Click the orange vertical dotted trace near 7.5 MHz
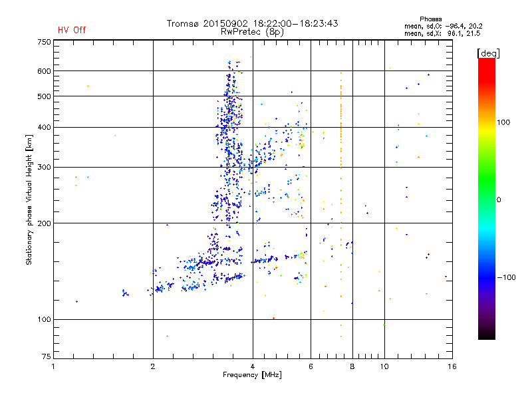 (x=341, y=203)
